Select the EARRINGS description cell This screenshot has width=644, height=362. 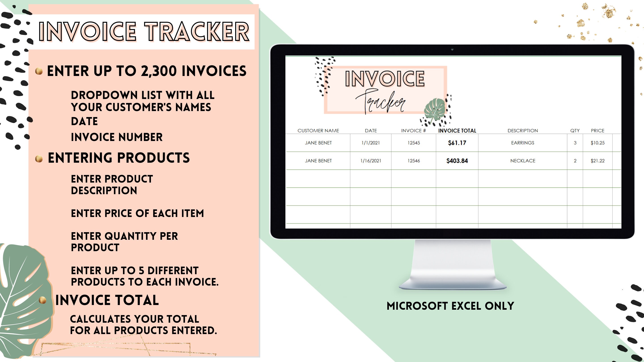click(523, 143)
